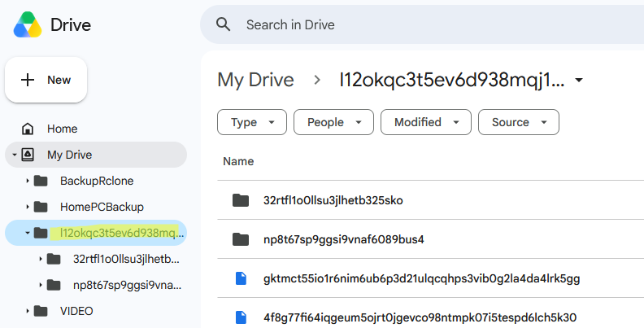Open the People filter dropdown
The width and height of the screenshot is (644, 328).
(x=333, y=122)
